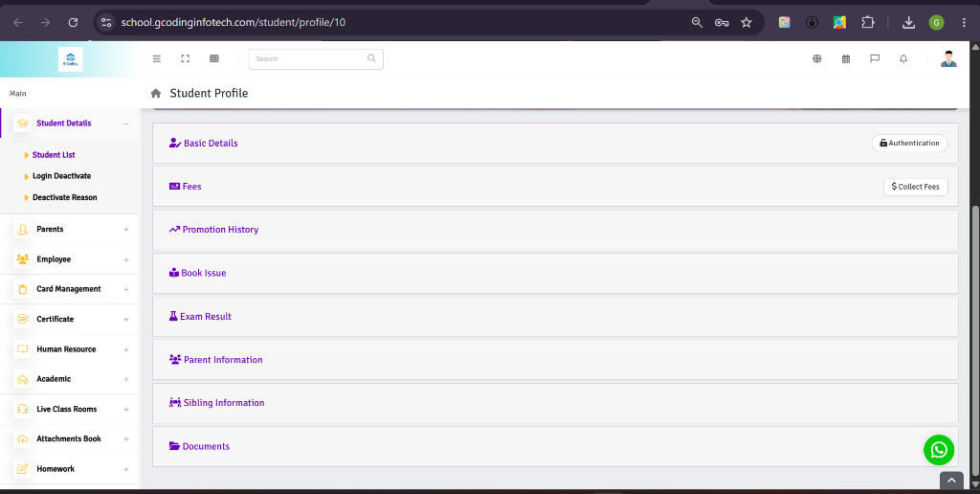Click the hamburger menu icon in header
Image resolution: width=980 pixels, height=494 pixels.
tap(157, 58)
